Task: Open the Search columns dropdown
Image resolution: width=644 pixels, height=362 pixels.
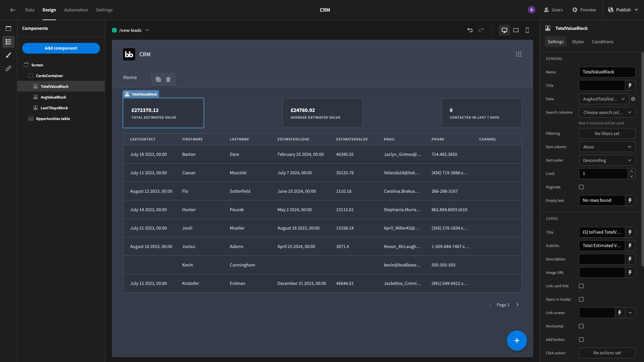Action: coord(607,113)
